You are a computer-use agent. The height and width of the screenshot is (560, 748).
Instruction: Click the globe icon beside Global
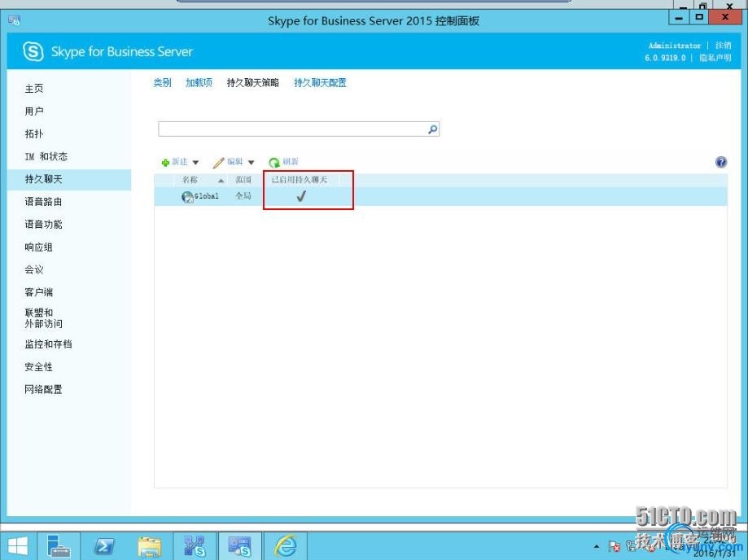187,196
